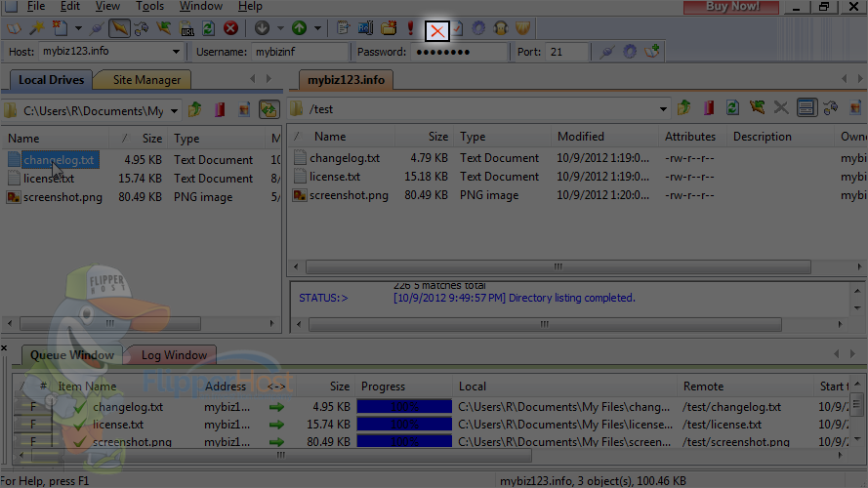Select the mybiz123.info connection tab
This screenshot has width=868, height=488.
(346, 80)
